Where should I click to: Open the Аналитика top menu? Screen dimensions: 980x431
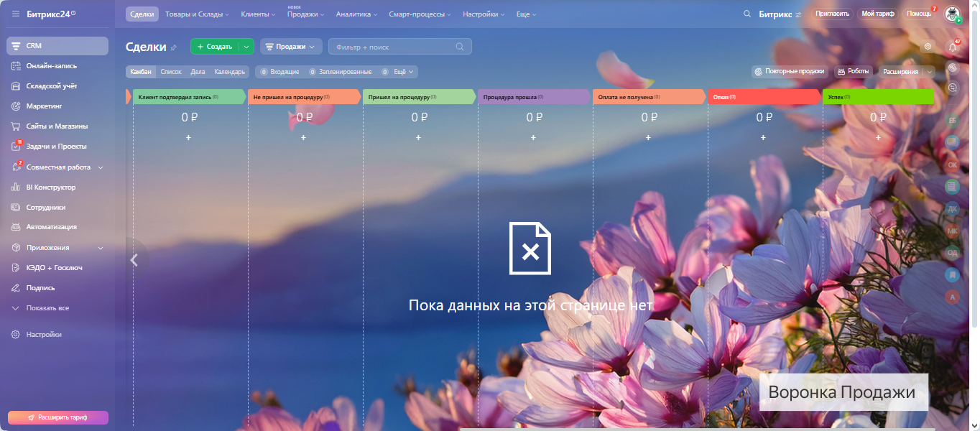pyautogui.click(x=357, y=14)
